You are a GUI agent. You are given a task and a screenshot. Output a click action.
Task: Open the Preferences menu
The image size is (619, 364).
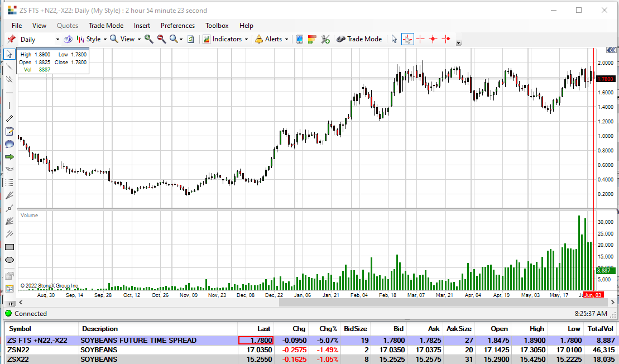177,26
